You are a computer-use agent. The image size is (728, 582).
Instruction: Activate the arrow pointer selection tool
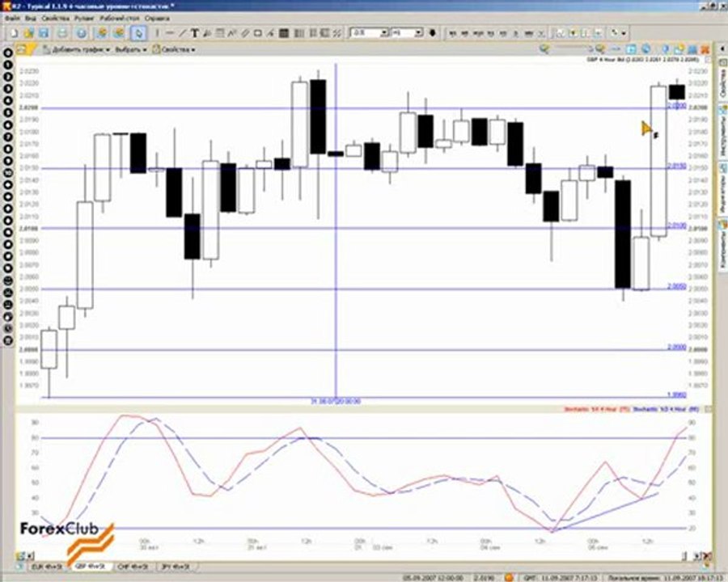click(x=138, y=33)
